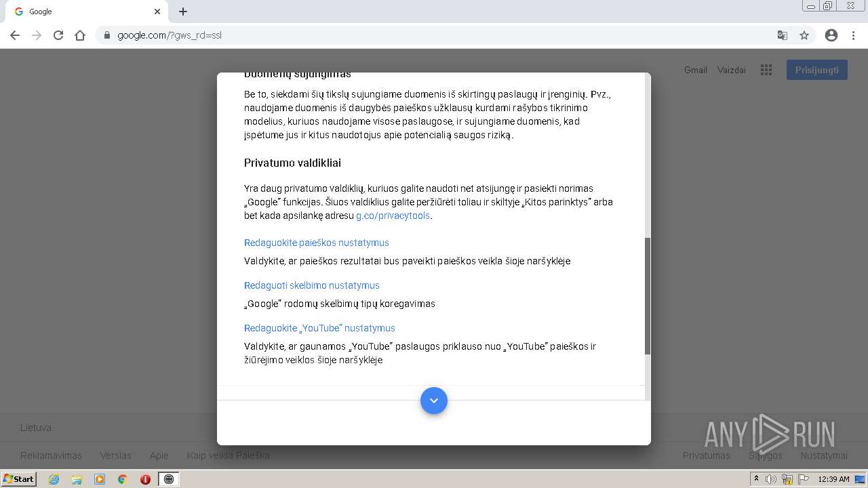Open Chrome's three-dot menu

click(854, 35)
